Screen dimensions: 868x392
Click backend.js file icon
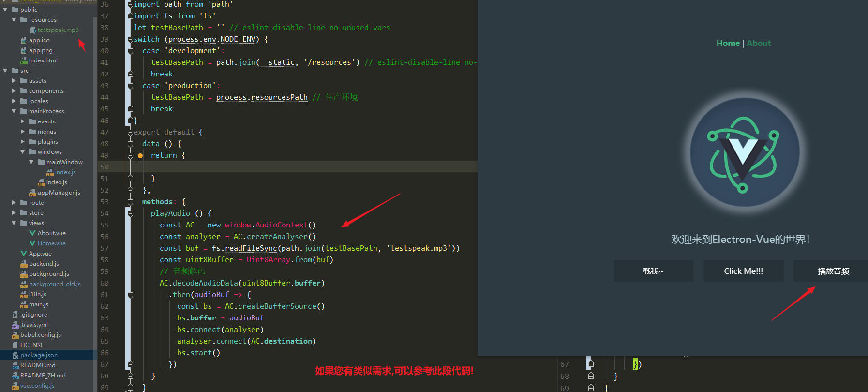pyautogui.click(x=24, y=264)
